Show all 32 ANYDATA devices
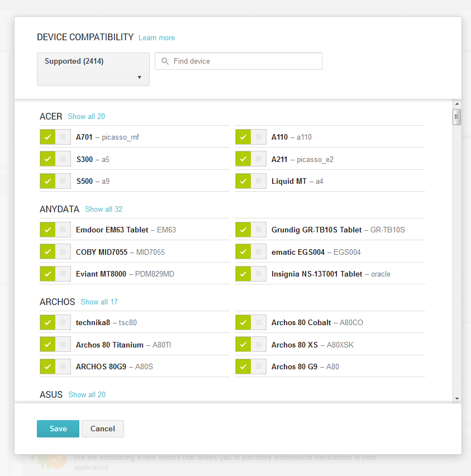The width and height of the screenshot is (471, 476). pos(103,210)
